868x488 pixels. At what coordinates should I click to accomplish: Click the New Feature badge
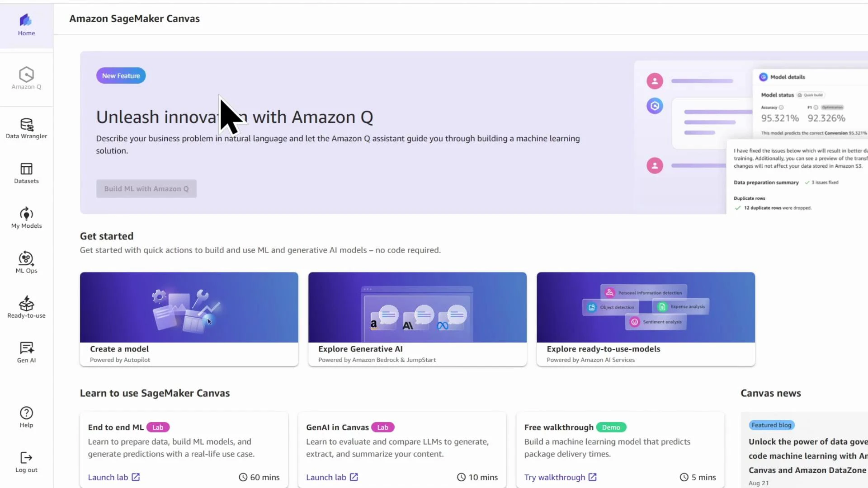[120, 75]
